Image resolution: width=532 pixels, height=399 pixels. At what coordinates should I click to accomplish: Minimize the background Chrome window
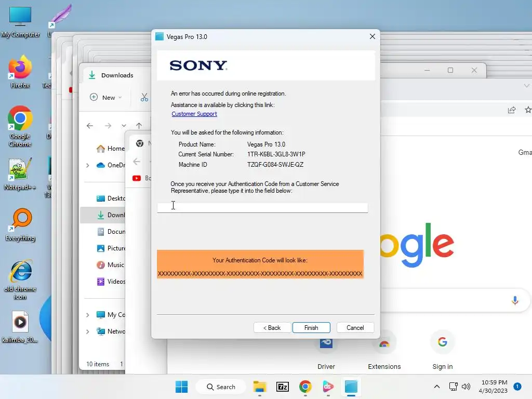coord(427,70)
